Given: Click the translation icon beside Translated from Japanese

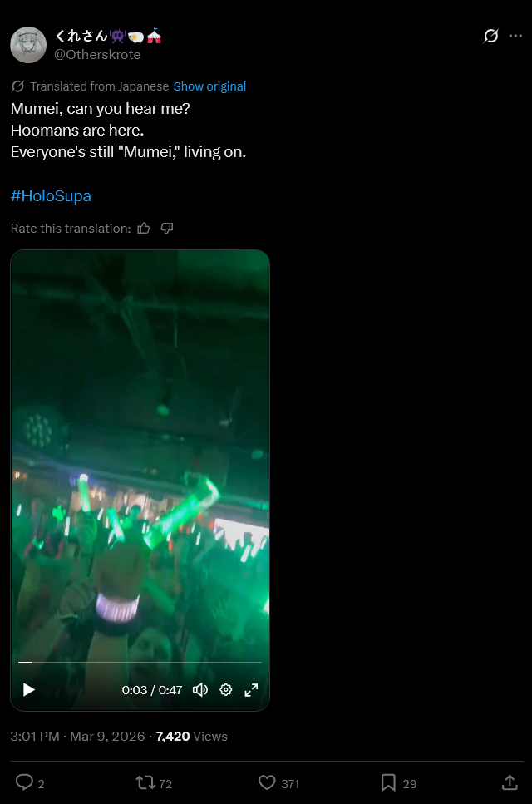Looking at the screenshot, I should [x=18, y=86].
